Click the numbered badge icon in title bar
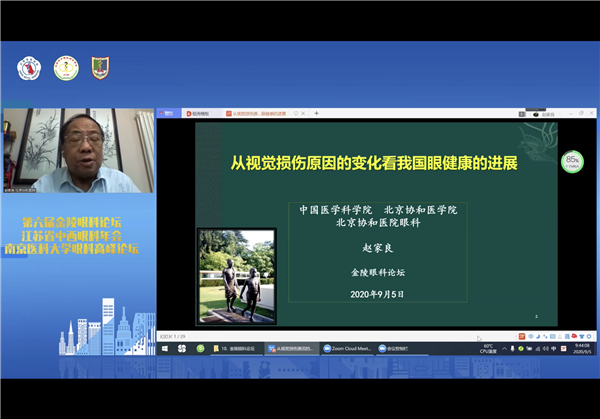 (522, 114)
